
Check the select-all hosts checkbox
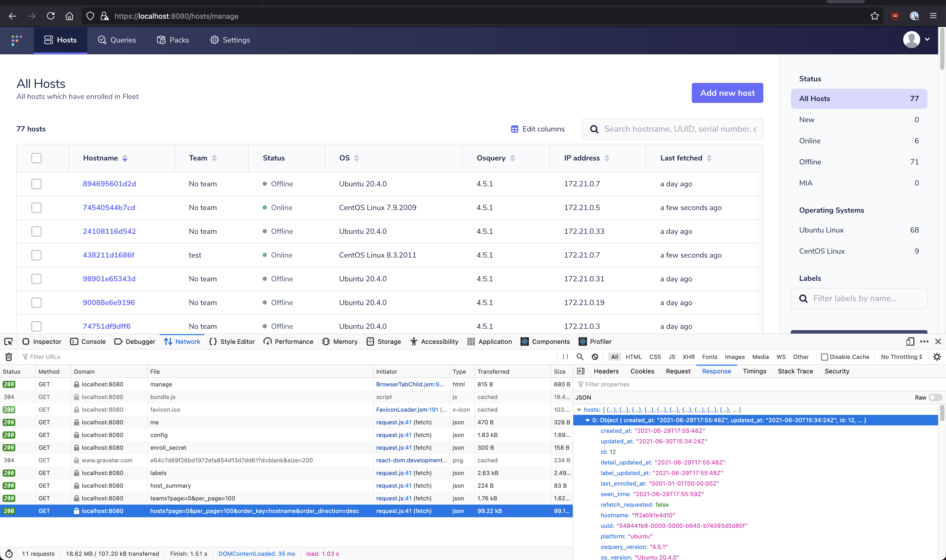click(36, 158)
